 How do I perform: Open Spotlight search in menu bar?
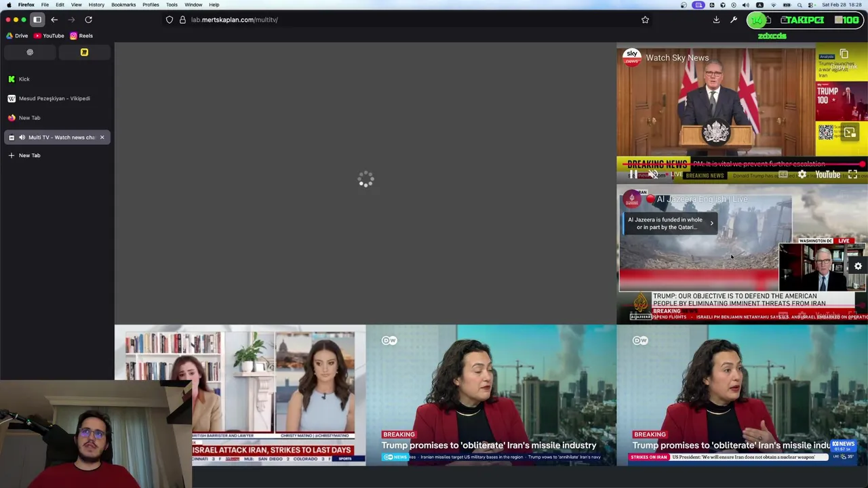click(x=800, y=5)
